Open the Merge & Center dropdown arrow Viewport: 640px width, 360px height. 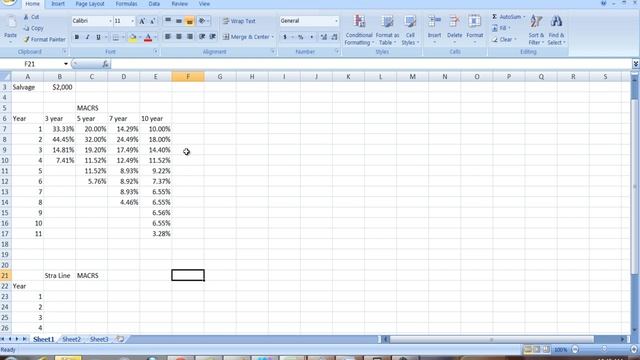point(273,37)
